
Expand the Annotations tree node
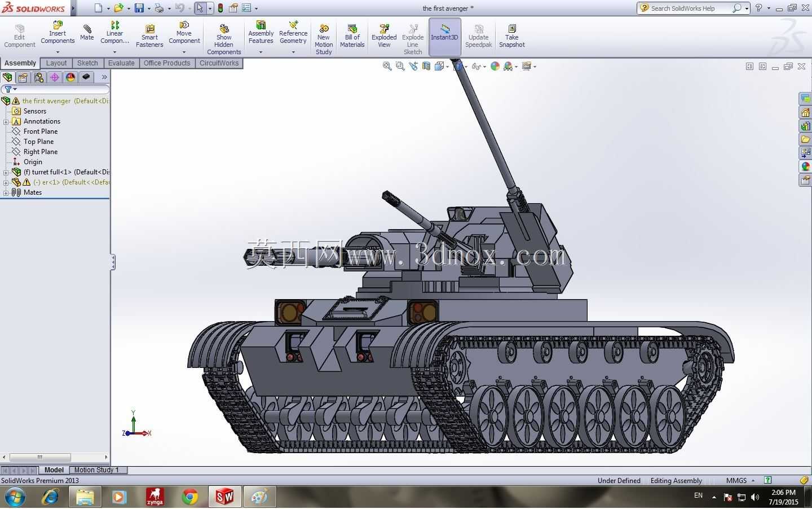pyautogui.click(x=6, y=121)
